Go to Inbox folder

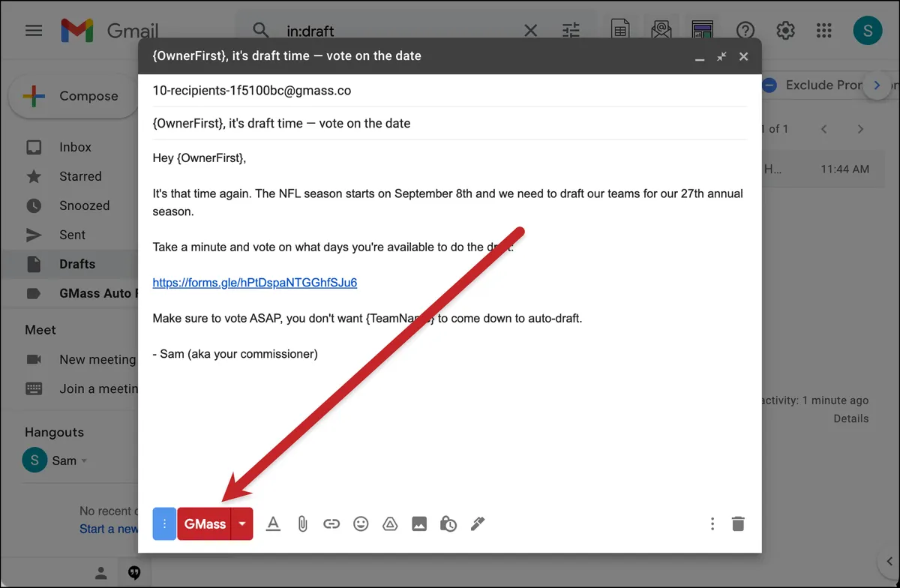(x=75, y=147)
